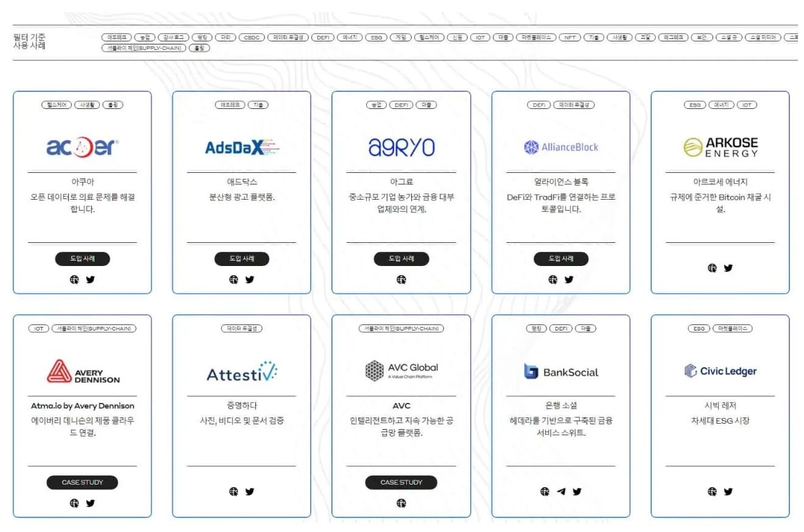Open the Twitter icon on the 은행 소셜 card
The width and height of the screenshot is (804, 532).
tap(577, 492)
